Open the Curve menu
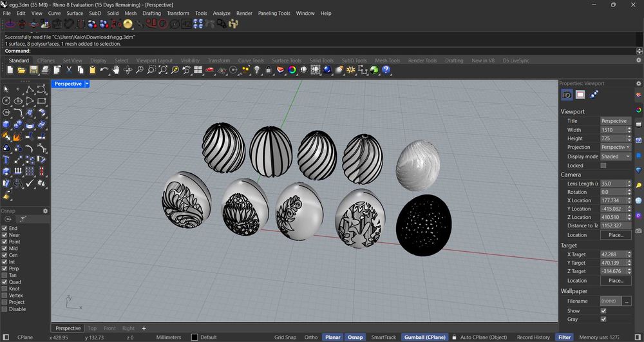 (x=54, y=13)
